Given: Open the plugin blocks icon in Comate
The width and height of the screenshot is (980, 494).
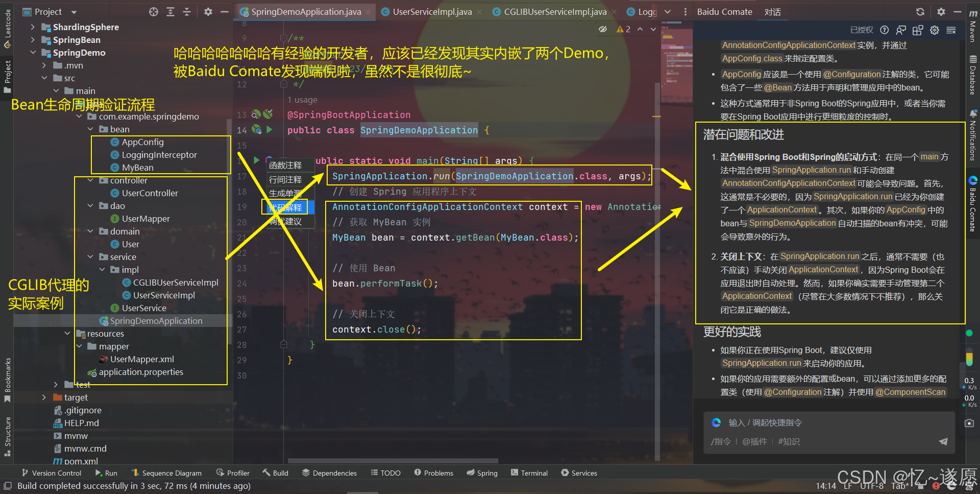Looking at the screenshot, I should tap(918, 30).
